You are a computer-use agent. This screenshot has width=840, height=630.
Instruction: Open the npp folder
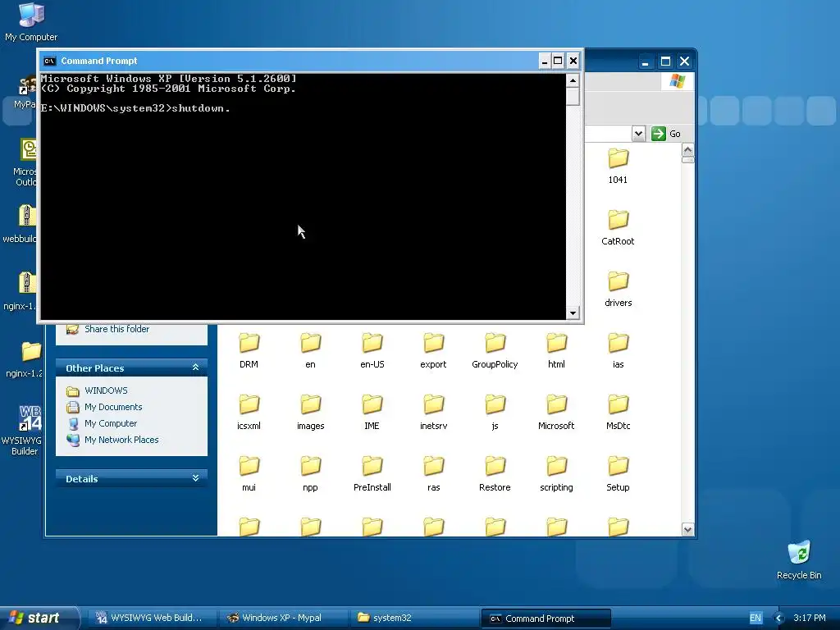coord(310,475)
